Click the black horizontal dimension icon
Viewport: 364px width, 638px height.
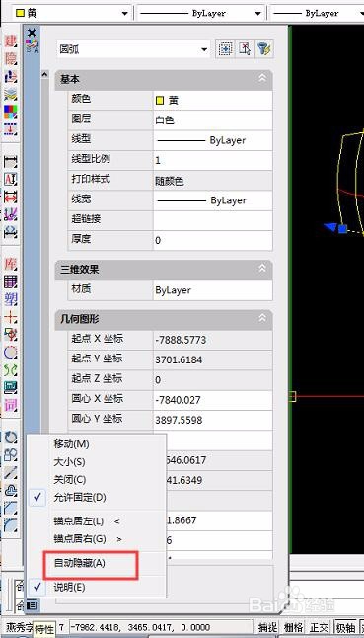tap(11, 162)
